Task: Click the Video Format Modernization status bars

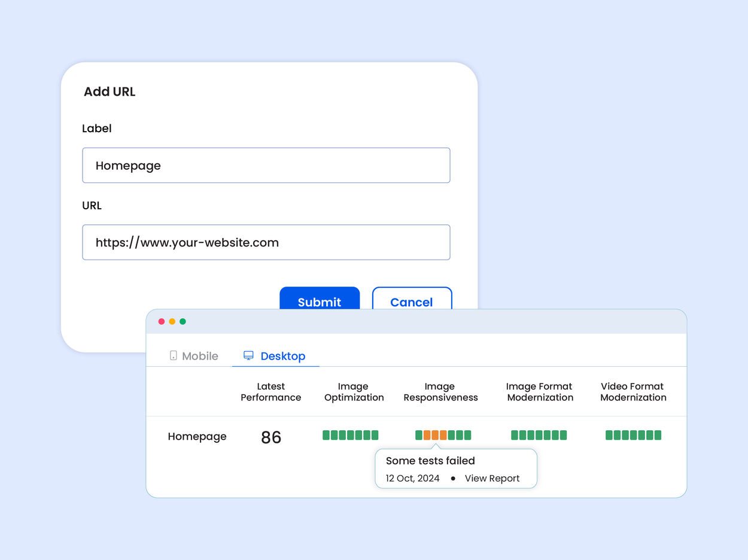Action: coord(633,435)
